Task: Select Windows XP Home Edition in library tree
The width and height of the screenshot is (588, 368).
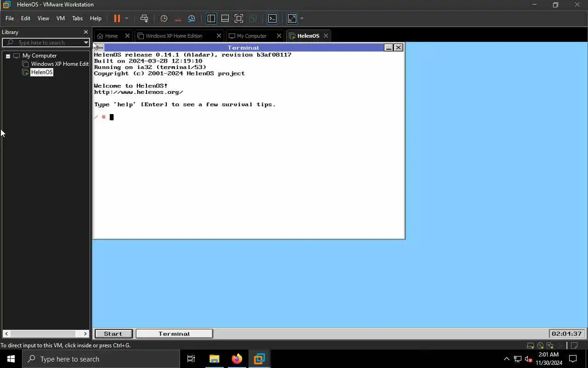Action: pos(60,64)
